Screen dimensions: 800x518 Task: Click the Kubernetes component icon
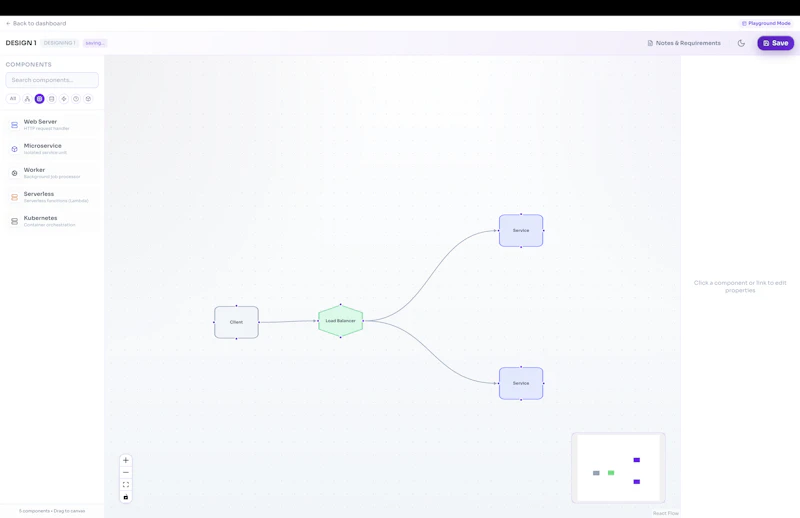(14, 221)
